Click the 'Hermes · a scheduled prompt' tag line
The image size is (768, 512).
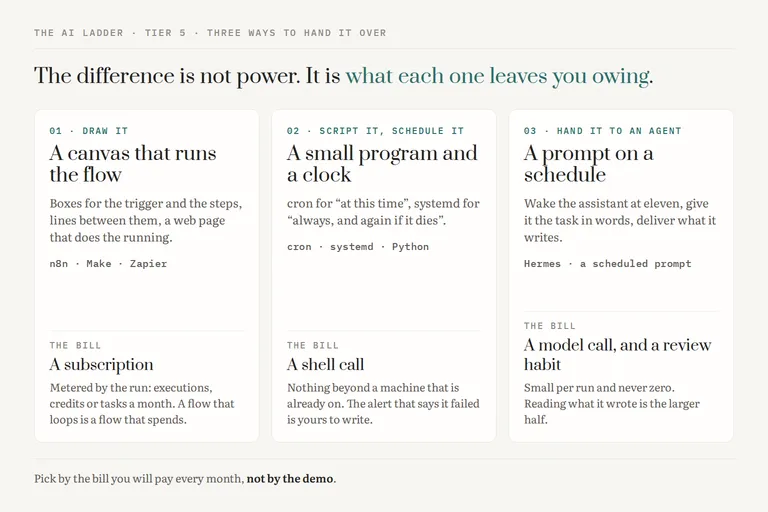point(607,264)
